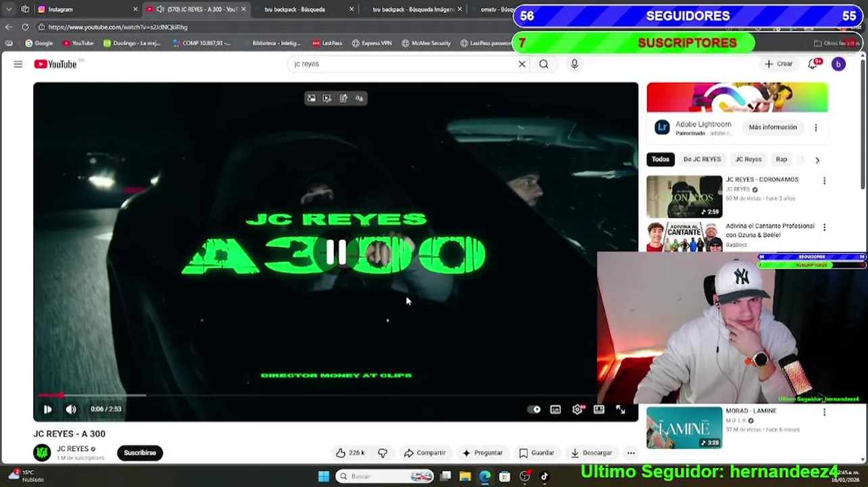Screen dimensions: 868x487
Task: Select the 'JC Reyes' filter chip
Action: click(x=748, y=160)
